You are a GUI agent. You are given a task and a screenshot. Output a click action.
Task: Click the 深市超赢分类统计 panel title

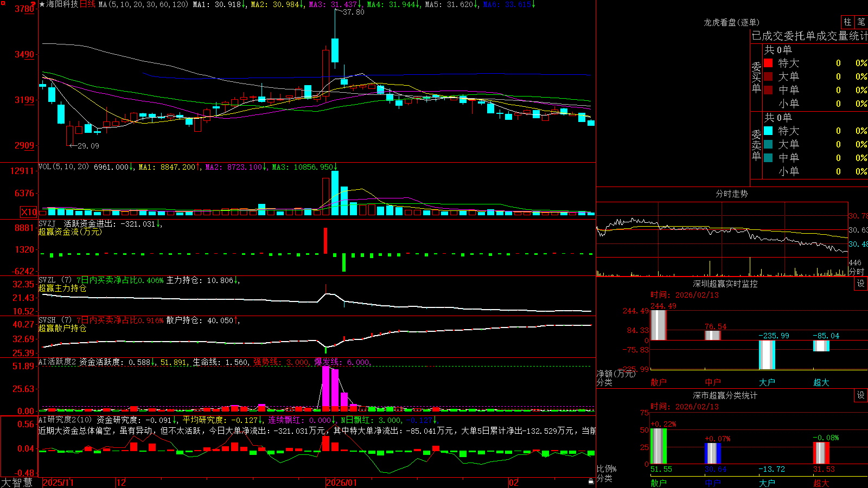725,395
